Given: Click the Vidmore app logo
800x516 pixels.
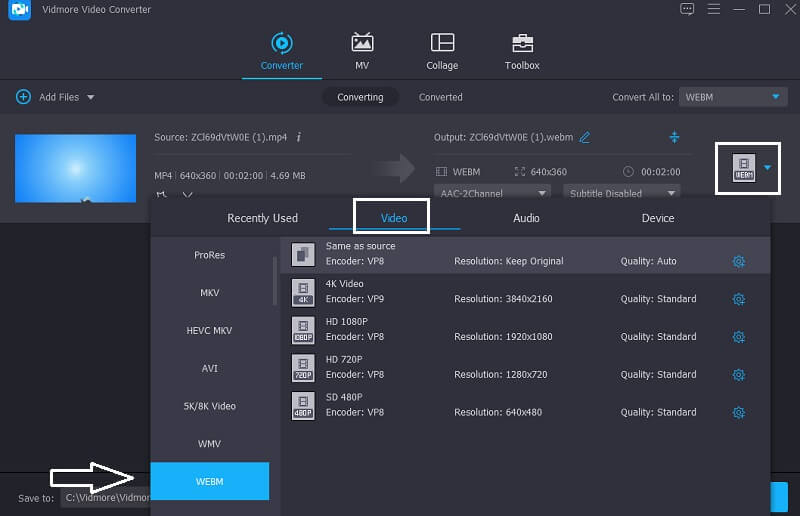Looking at the screenshot, I should (19, 10).
